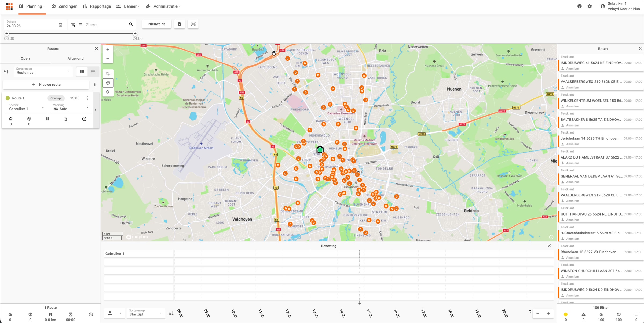The height and width of the screenshot is (323, 644).
Task: Filter Ritten by package icon
Action: tap(619, 314)
